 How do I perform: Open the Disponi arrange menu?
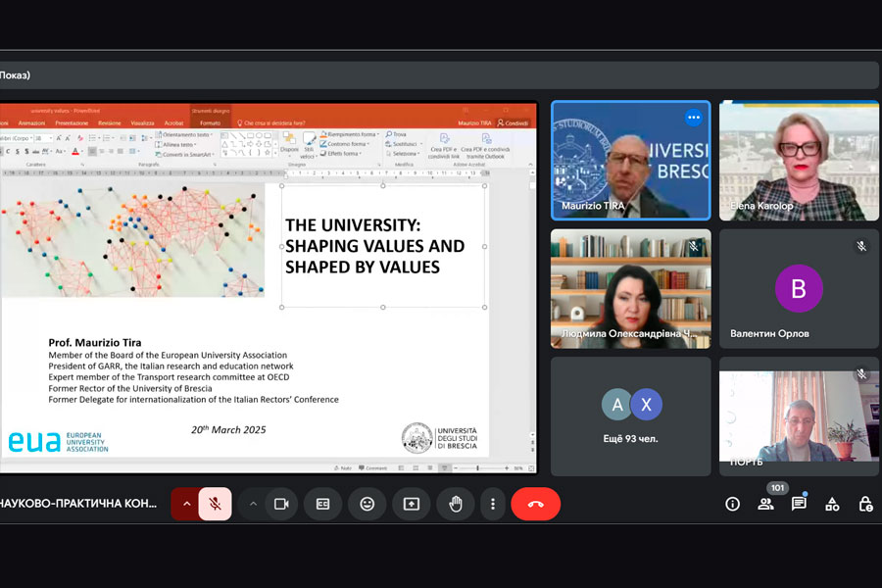(x=289, y=145)
